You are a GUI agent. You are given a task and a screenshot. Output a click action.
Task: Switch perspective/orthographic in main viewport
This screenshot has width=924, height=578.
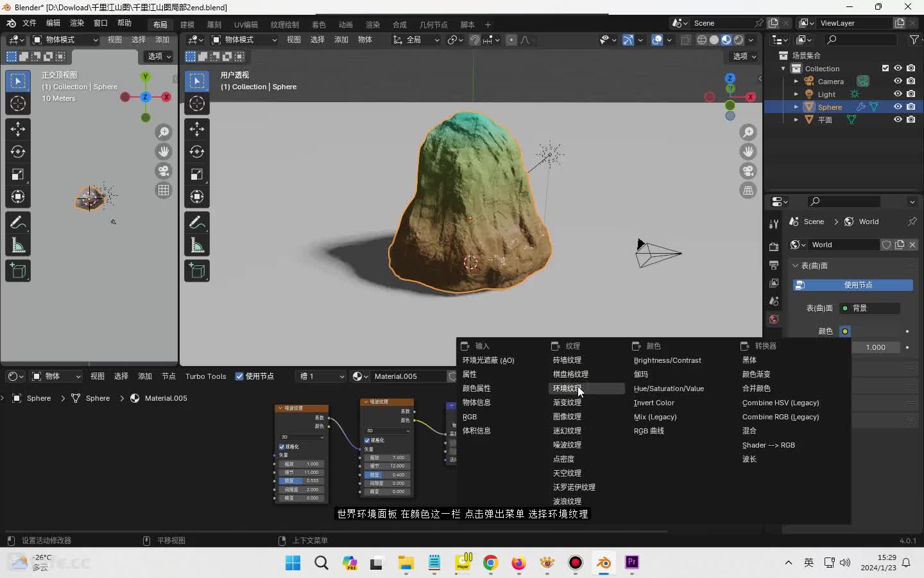pyautogui.click(x=748, y=190)
